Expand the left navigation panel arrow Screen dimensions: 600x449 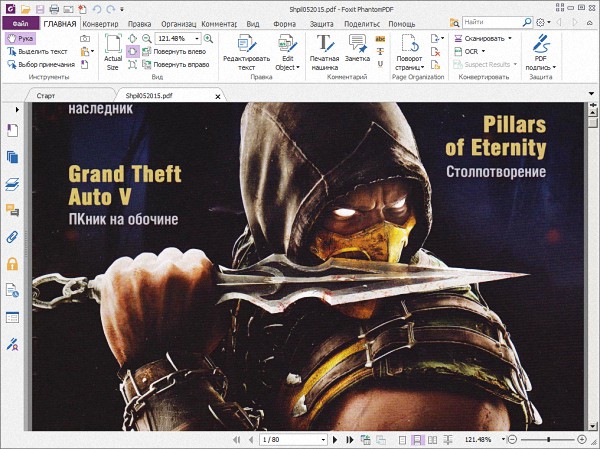17,110
